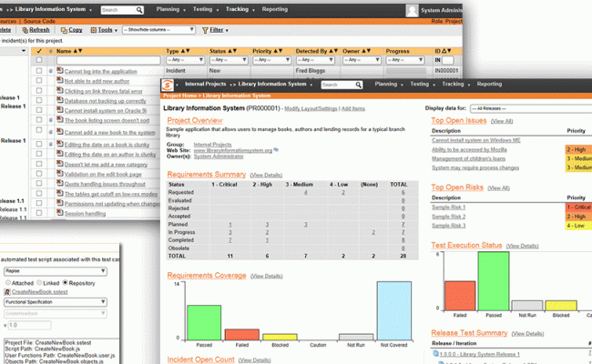Viewport: 592px width, 364px height.
Task: Open the Functional Specification dropdown
Action: [56, 302]
